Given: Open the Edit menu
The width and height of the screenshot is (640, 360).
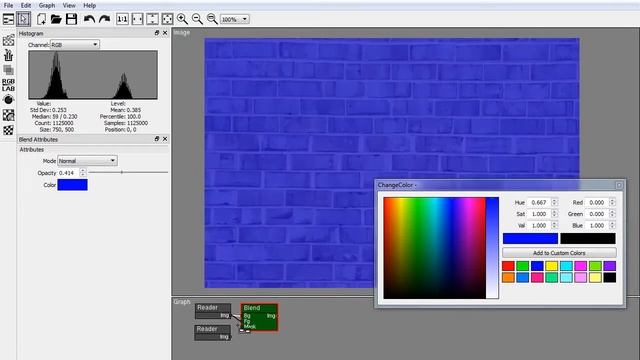Looking at the screenshot, I should point(26,5).
